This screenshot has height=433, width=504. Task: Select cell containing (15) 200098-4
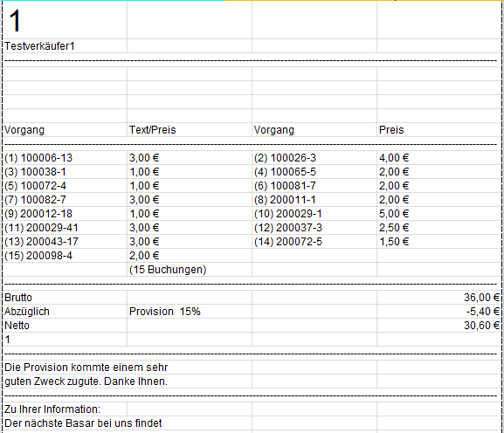[x=65, y=256]
